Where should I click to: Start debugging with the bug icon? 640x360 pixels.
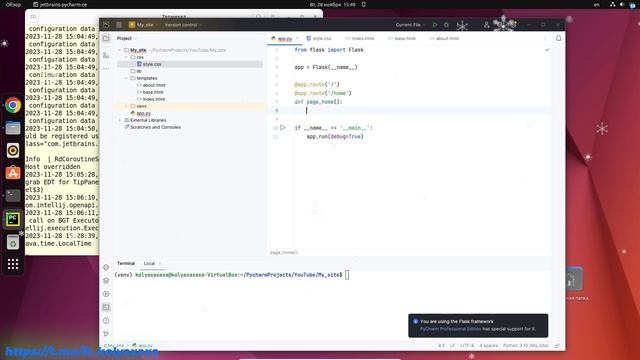(446, 25)
